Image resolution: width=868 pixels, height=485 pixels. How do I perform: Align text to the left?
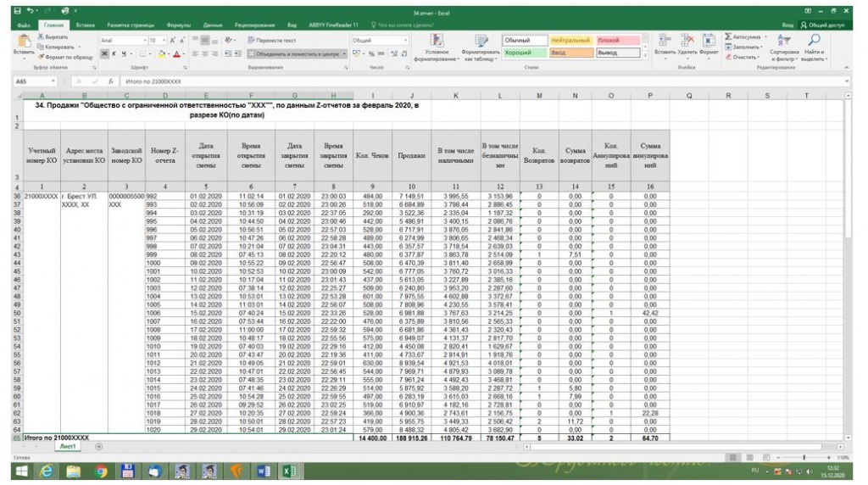(x=196, y=53)
